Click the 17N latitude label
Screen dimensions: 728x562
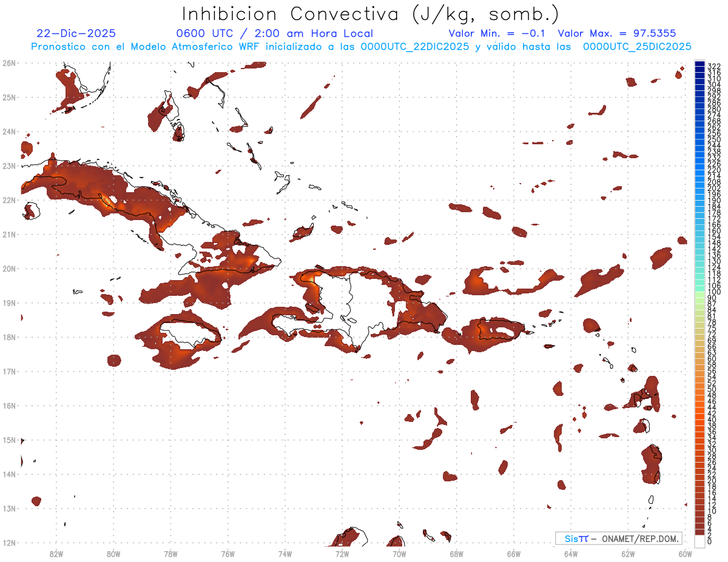tap(8, 371)
